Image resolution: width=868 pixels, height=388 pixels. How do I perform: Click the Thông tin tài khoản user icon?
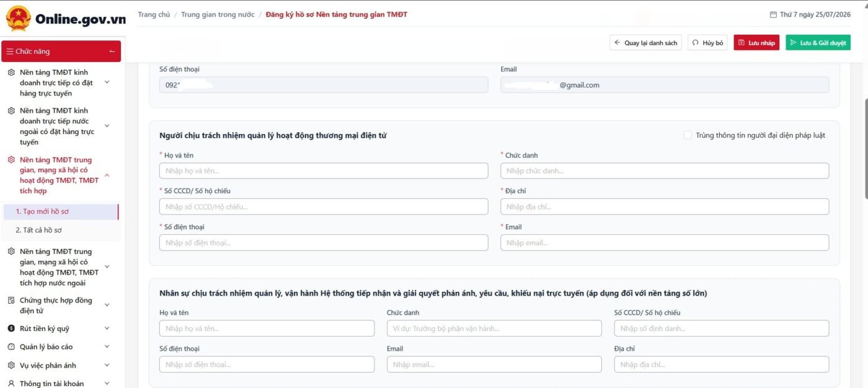tap(11, 384)
